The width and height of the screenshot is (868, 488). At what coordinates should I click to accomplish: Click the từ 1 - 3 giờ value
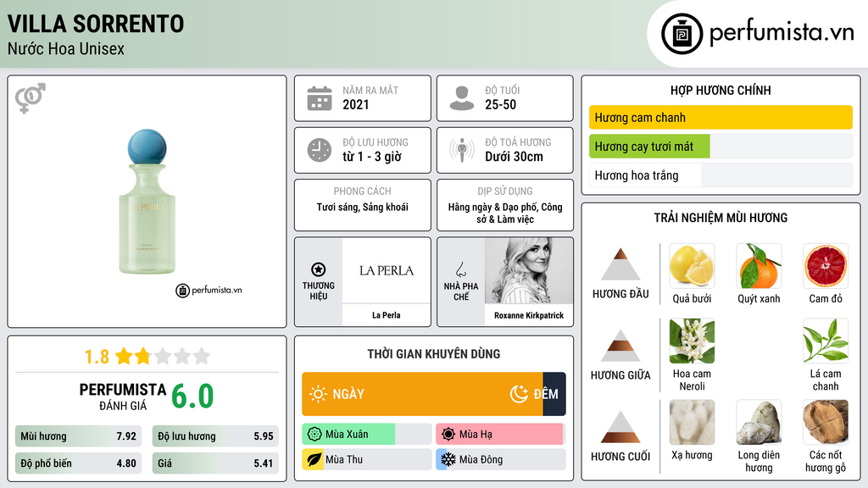[x=372, y=157]
